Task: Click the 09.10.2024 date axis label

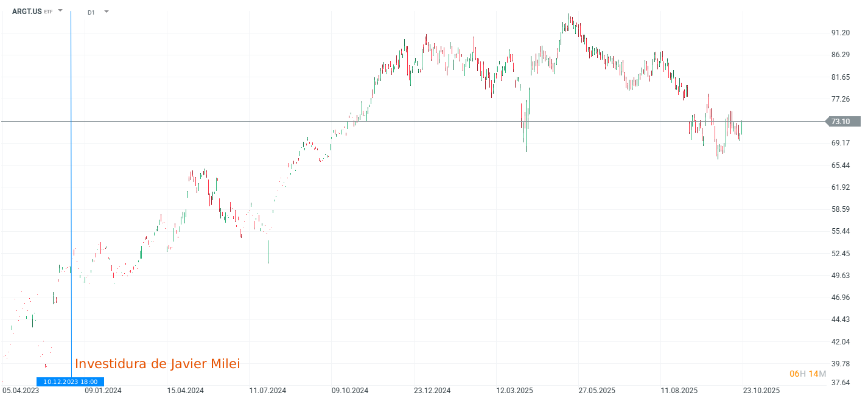Action: coord(349,389)
